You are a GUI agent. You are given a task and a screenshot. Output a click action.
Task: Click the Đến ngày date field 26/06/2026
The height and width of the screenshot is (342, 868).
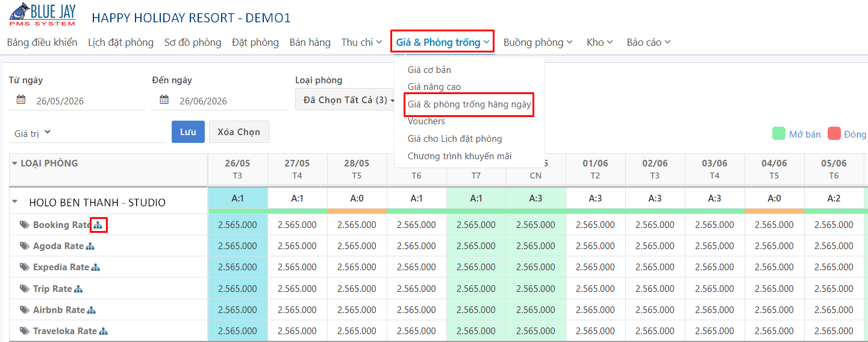click(220, 101)
